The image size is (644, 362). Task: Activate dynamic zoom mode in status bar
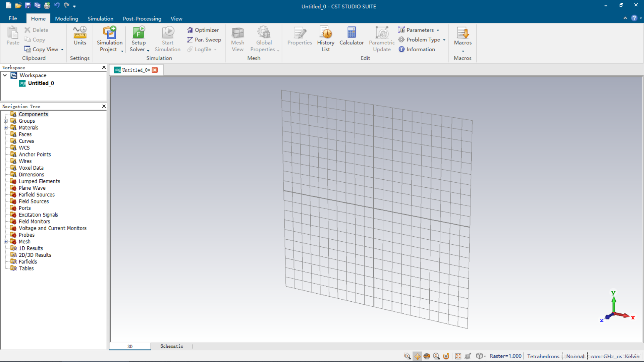[x=436, y=356]
